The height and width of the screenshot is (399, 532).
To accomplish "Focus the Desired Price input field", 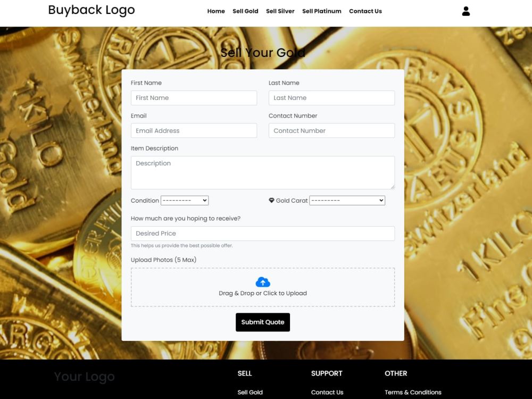I will click(263, 234).
